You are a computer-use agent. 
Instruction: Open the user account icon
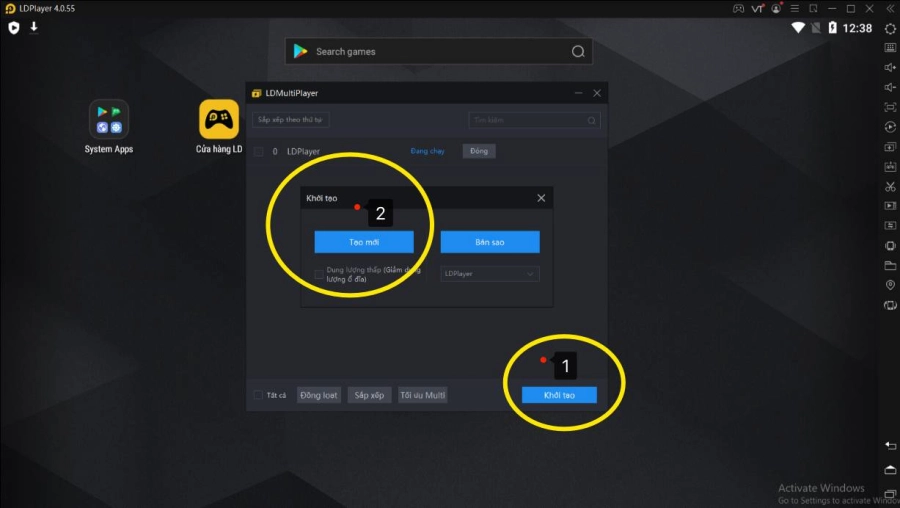(x=776, y=9)
